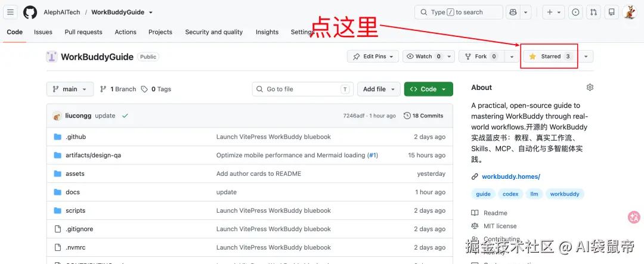This screenshot has height=264, width=644.
Task: Open the main branch selector
Action: click(70, 89)
